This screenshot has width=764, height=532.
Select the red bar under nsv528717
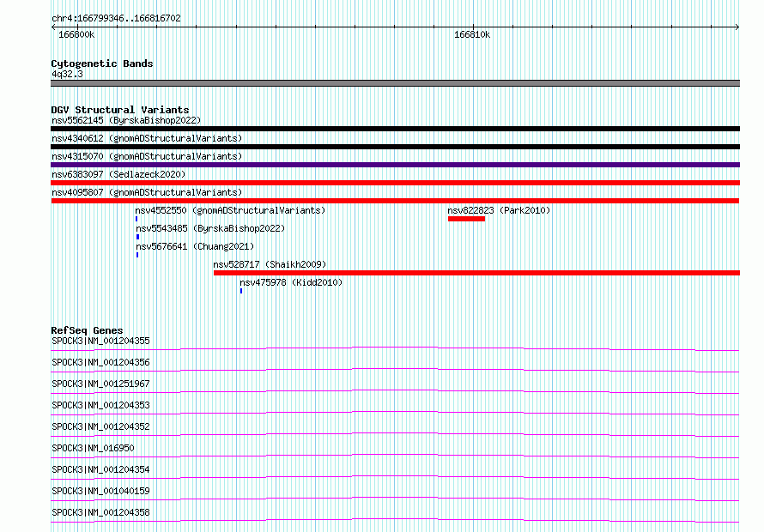pos(476,273)
